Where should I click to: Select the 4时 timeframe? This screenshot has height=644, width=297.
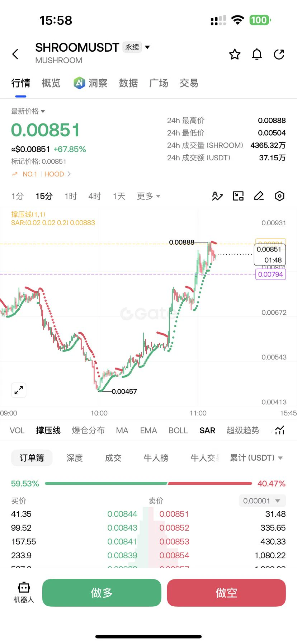[x=95, y=196]
